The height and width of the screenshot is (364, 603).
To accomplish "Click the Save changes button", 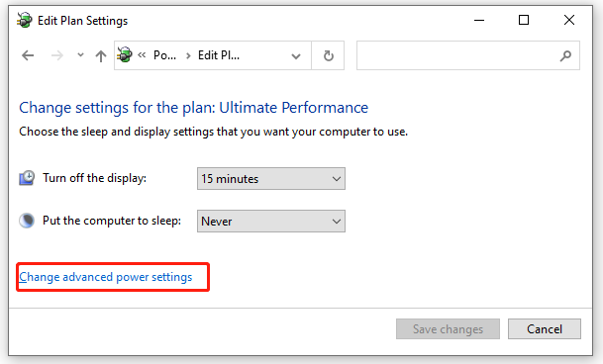I will [x=448, y=329].
